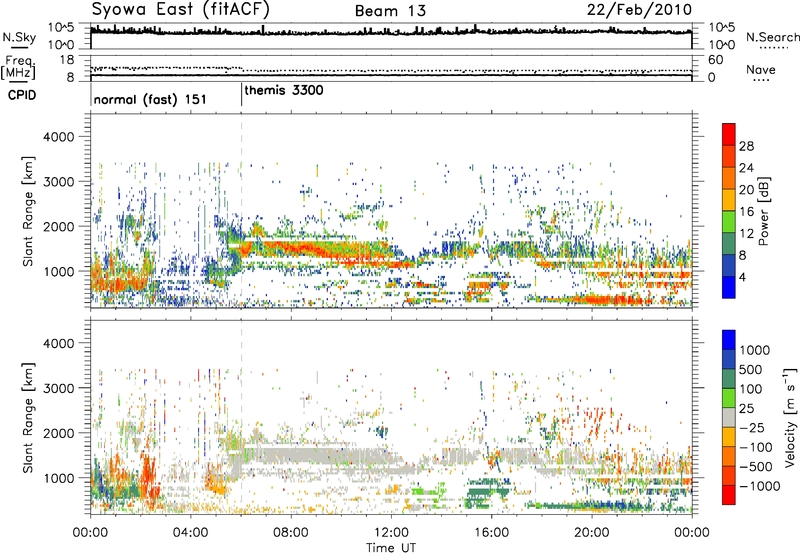Click the '18' frequency axis tick

pyautogui.click(x=67, y=60)
